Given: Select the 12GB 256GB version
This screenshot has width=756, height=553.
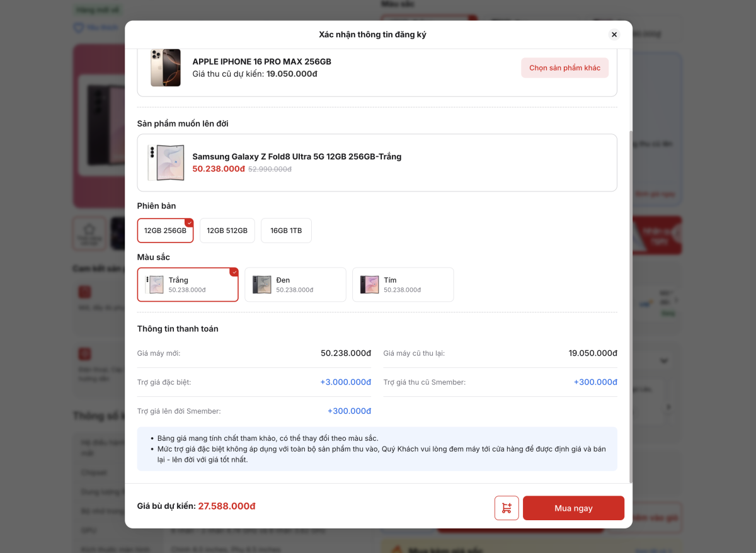Looking at the screenshot, I should point(165,231).
